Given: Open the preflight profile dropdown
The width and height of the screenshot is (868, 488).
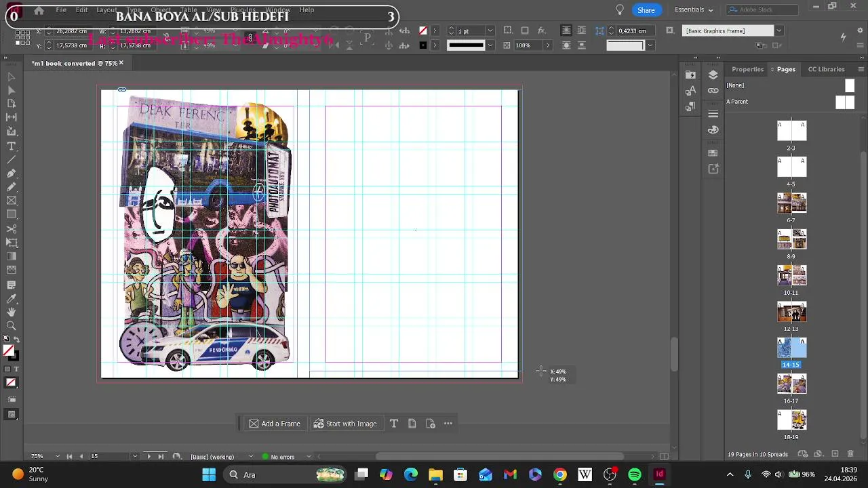Looking at the screenshot, I should tap(250, 457).
